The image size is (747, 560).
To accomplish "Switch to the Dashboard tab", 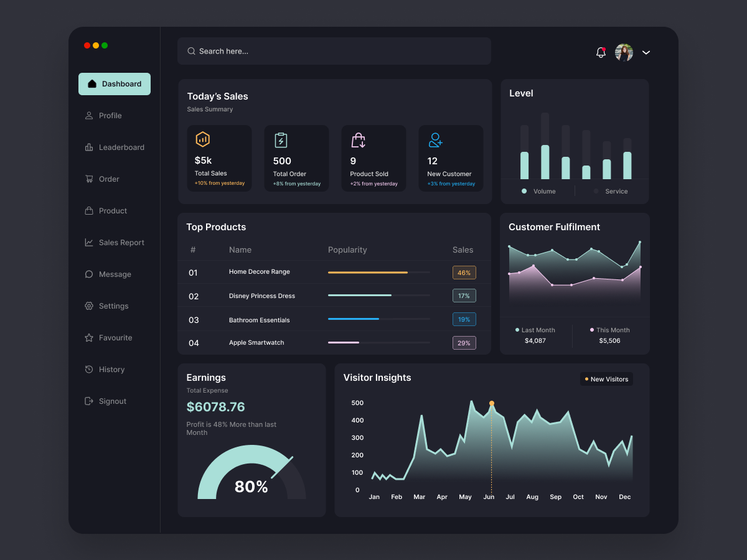I will coord(115,83).
